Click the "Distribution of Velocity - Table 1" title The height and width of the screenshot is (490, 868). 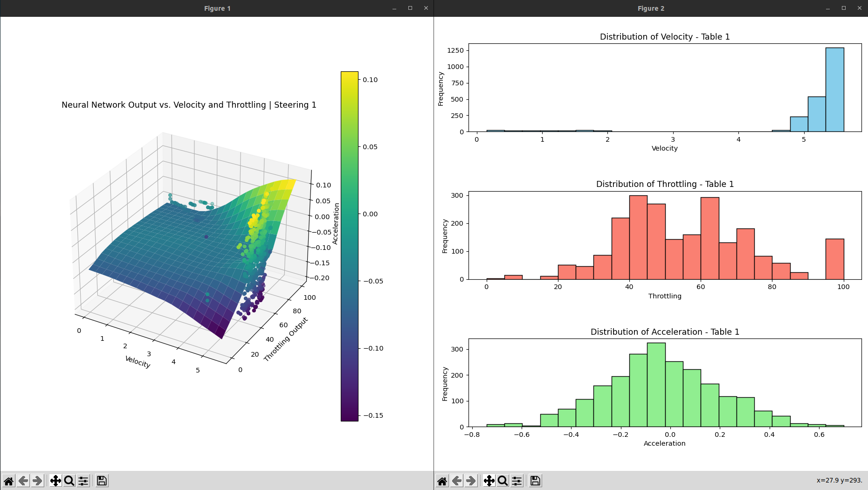[665, 37]
